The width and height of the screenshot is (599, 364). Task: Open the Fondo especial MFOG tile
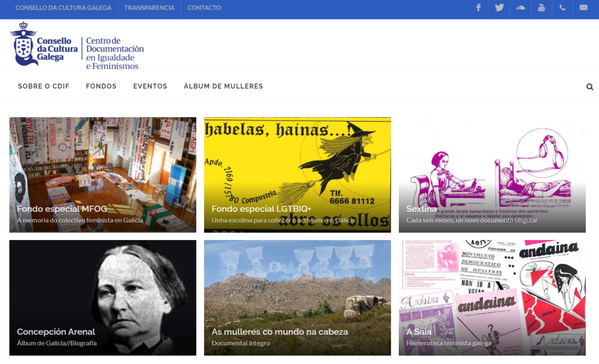pyautogui.click(x=103, y=175)
